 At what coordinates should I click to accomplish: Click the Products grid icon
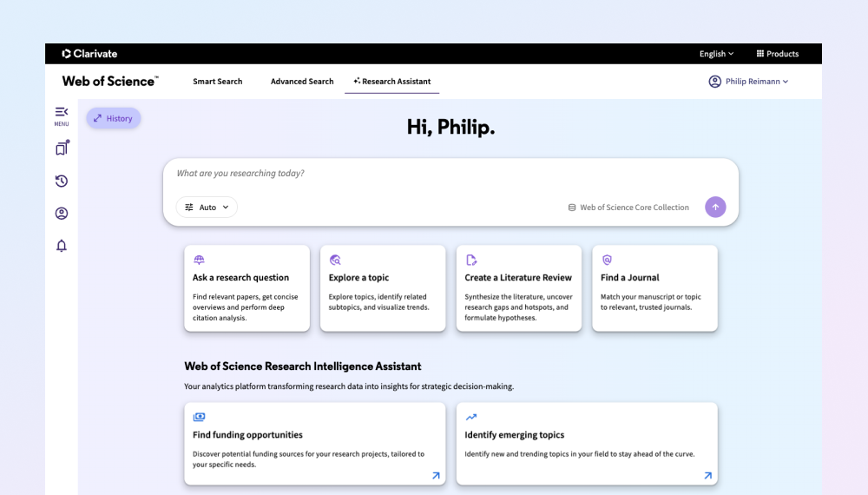[760, 54]
